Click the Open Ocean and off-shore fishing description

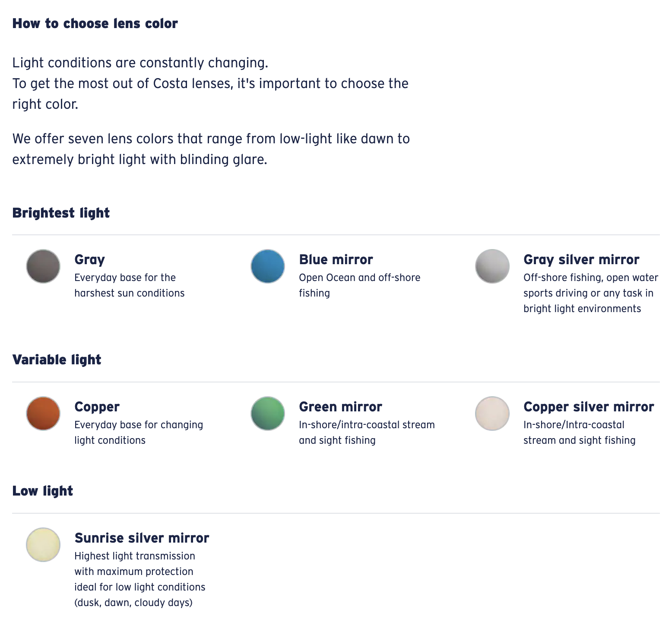359,285
